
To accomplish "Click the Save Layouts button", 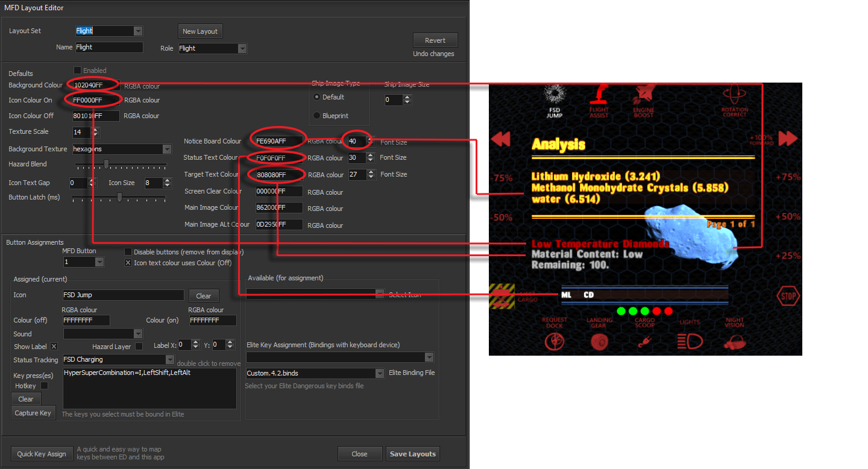I will click(412, 454).
